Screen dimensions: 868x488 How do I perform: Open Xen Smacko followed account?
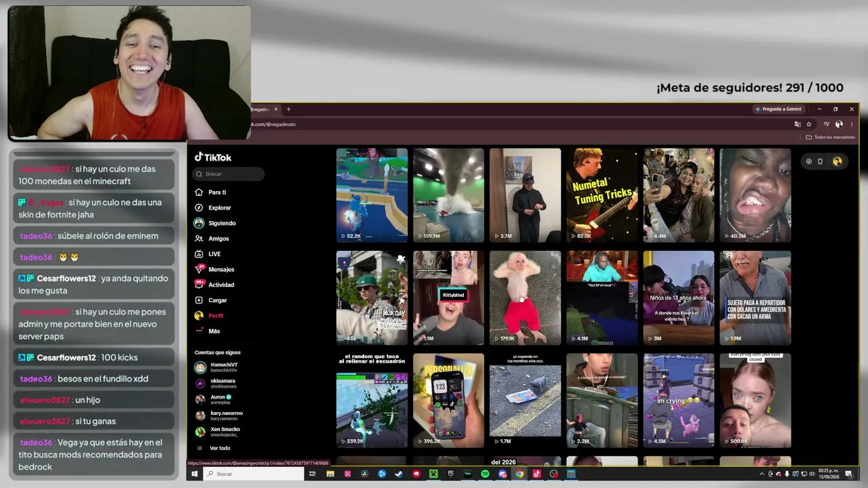pos(218,432)
